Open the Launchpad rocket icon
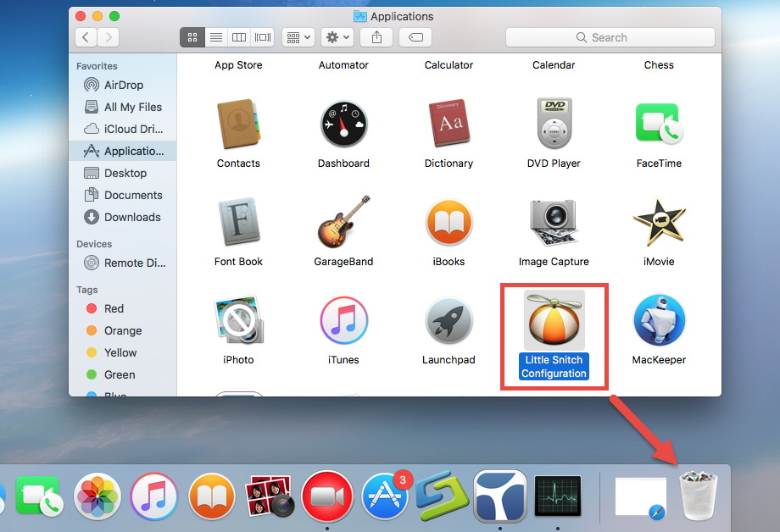 (448, 320)
